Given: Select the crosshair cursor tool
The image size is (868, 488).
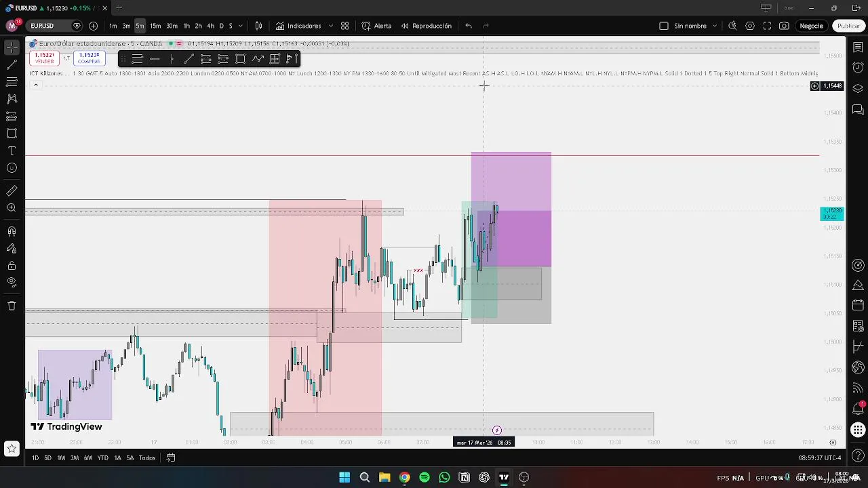Looking at the screenshot, I should [x=12, y=47].
